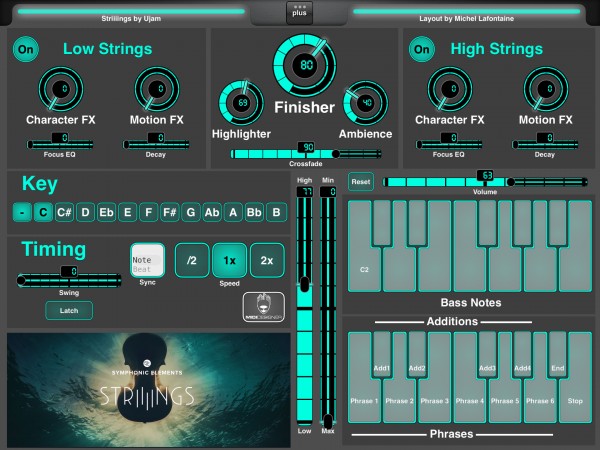This screenshot has height=450, width=600.
Task: Select key E
Action: (127, 212)
